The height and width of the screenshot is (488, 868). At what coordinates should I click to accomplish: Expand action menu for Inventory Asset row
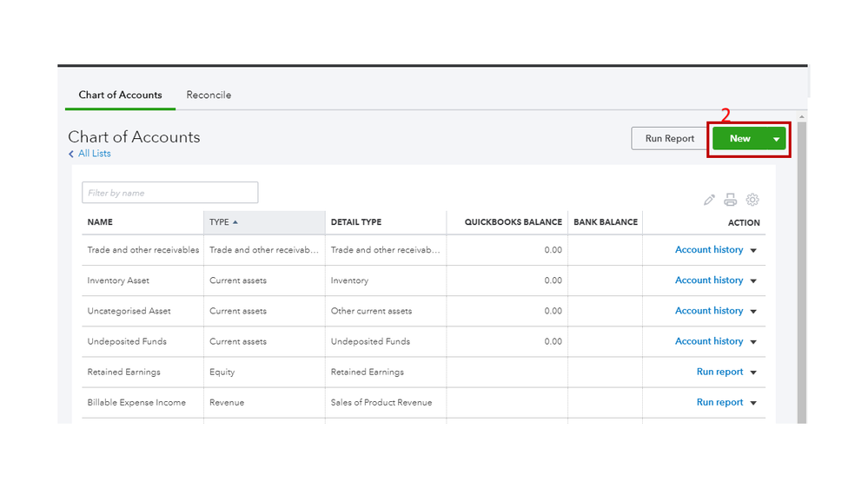coord(753,281)
